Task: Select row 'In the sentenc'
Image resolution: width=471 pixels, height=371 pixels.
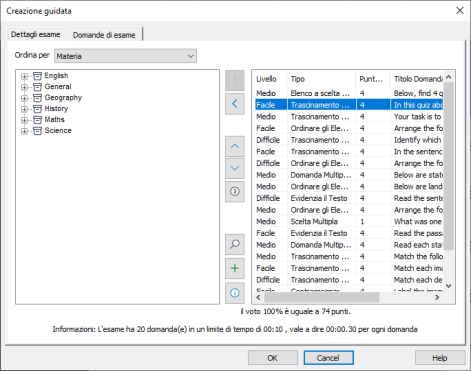Action: tap(348, 152)
